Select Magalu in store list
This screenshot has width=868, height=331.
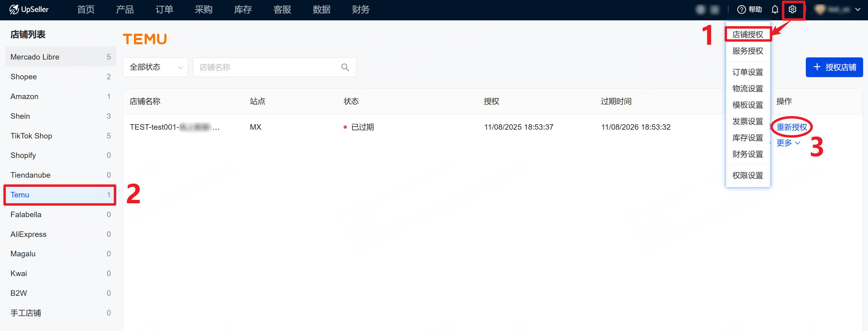coord(61,254)
